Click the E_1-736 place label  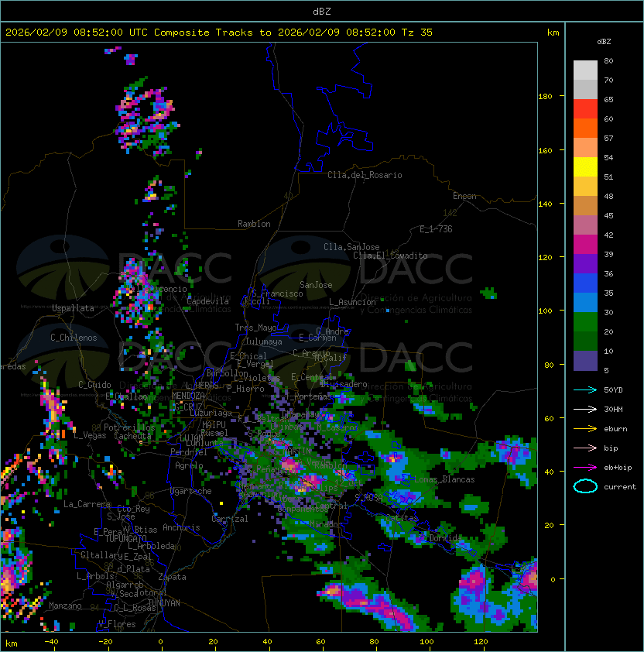click(436, 229)
